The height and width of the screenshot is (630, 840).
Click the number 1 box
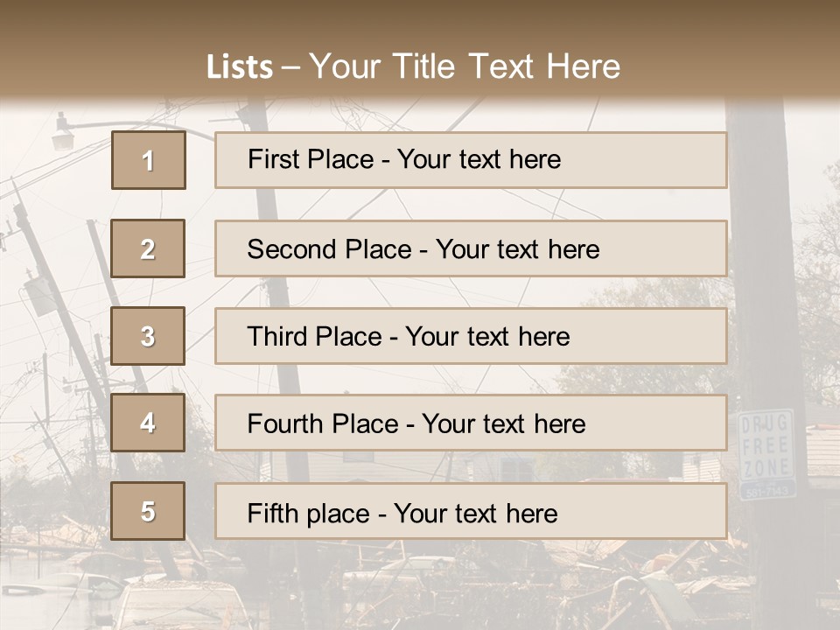[x=148, y=160]
